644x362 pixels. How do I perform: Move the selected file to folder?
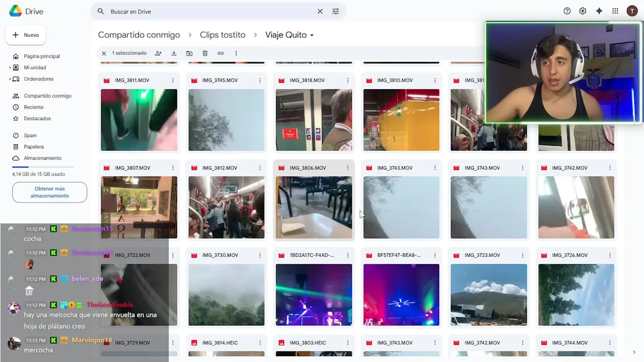(189, 53)
